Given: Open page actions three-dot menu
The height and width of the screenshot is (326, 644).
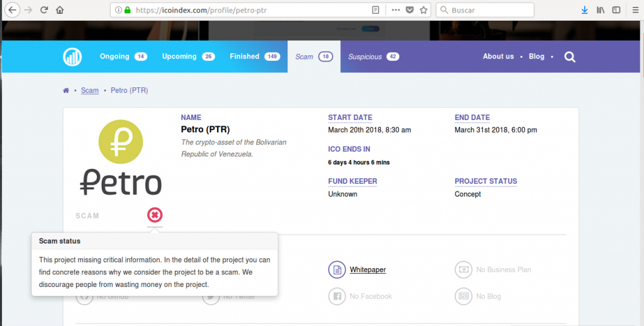Looking at the screenshot, I should coord(396,10).
